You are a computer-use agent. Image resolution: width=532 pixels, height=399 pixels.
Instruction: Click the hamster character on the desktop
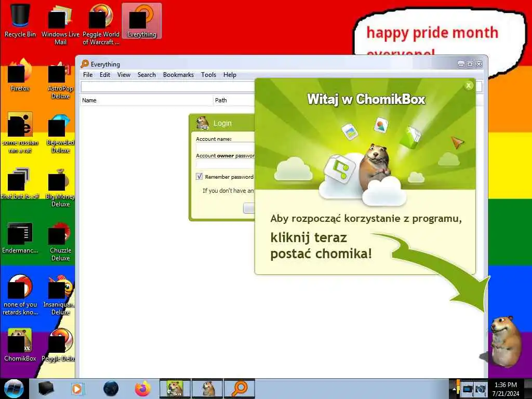[506, 341]
